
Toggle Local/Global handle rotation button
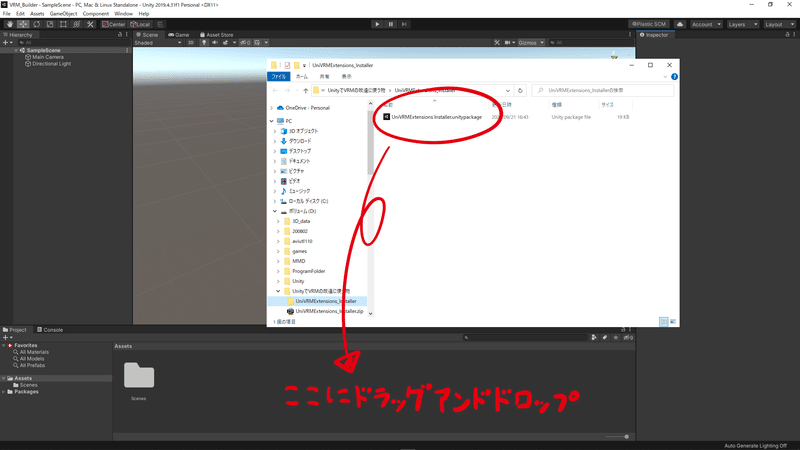point(140,24)
